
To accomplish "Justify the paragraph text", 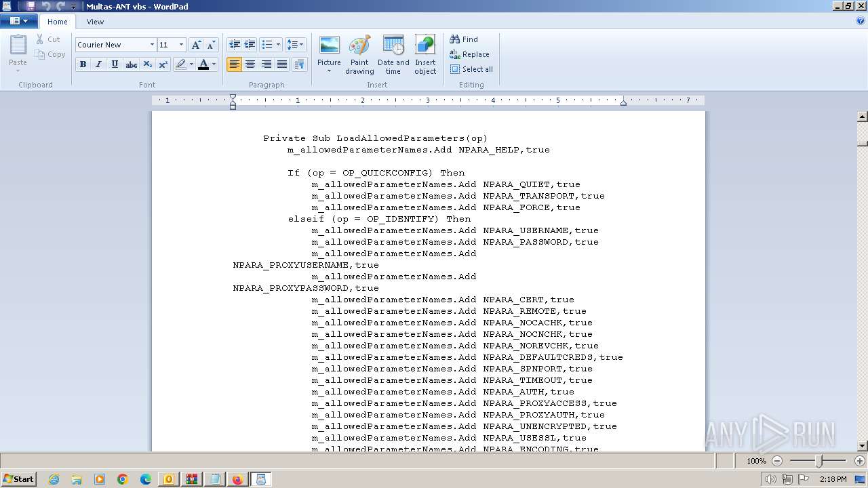I will (x=282, y=64).
